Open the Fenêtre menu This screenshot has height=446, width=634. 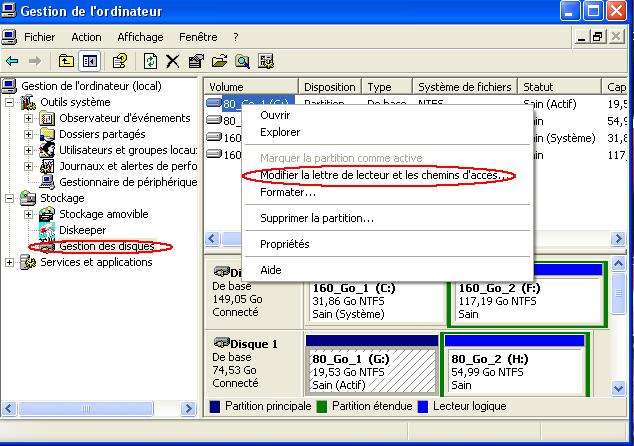198,37
